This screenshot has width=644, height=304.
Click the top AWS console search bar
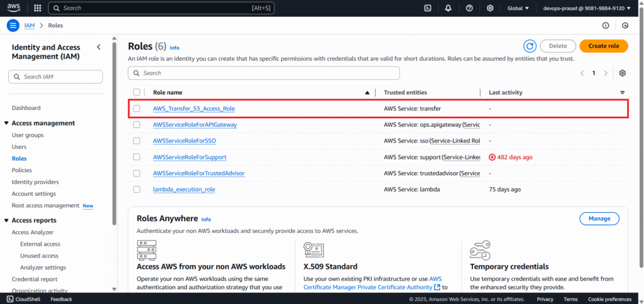pos(161,8)
